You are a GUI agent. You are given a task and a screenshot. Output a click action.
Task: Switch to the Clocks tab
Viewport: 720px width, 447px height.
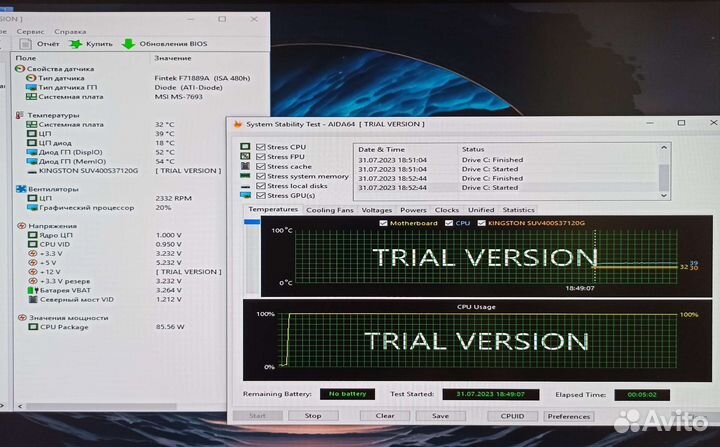(446, 210)
